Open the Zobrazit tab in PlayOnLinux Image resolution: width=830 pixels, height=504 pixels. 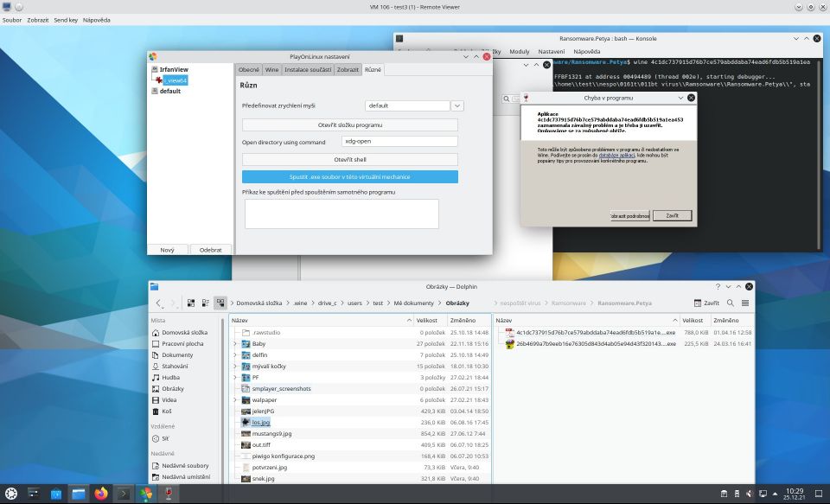348,69
